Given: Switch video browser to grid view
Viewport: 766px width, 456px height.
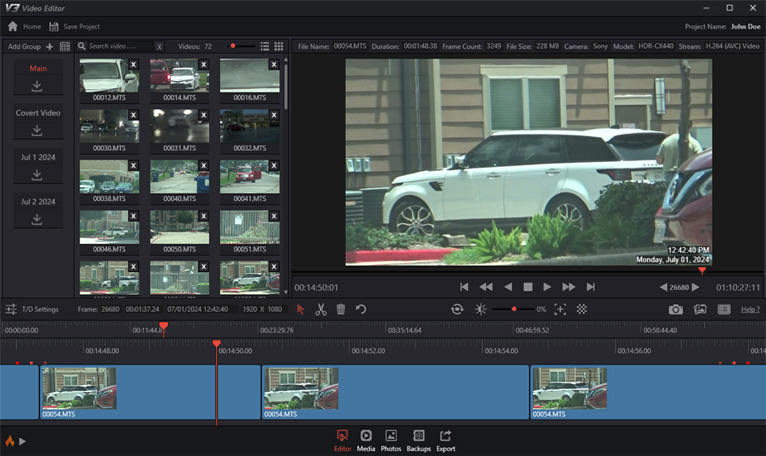Looking at the screenshot, I should point(279,46).
